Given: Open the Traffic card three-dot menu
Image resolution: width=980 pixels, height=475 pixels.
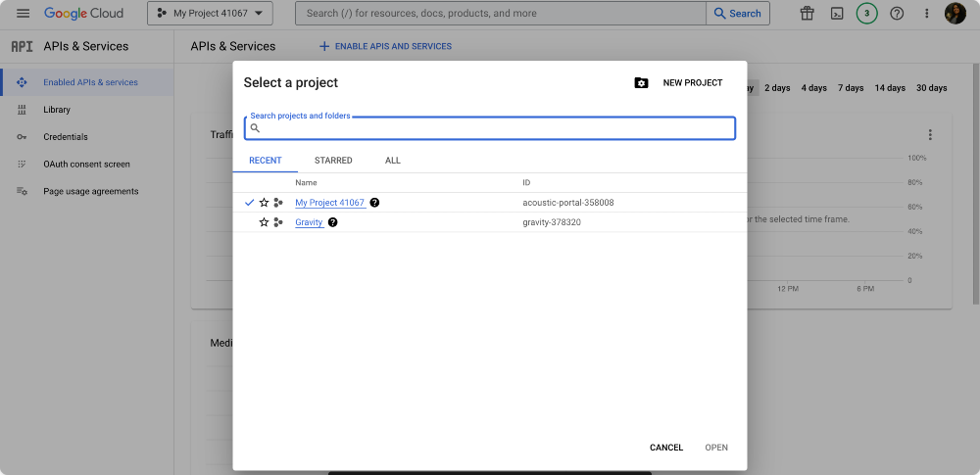Looking at the screenshot, I should pos(930,134).
